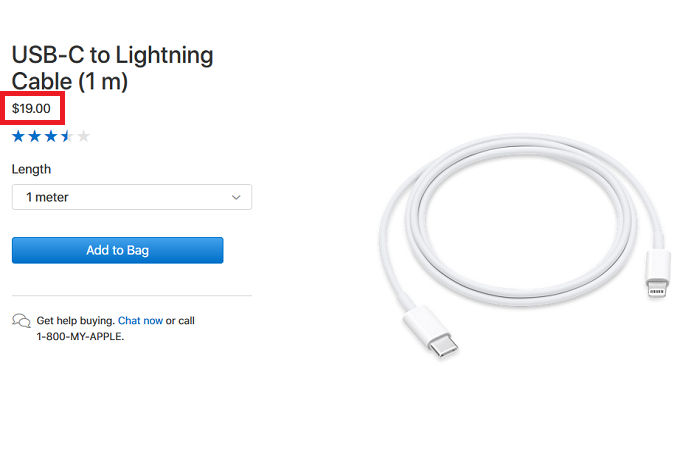Click the divider line below Add to Bag

(131, 296)
